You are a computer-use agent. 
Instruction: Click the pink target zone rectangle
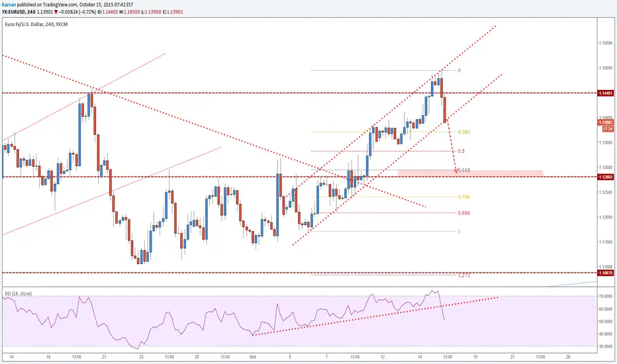coord(470,173)
